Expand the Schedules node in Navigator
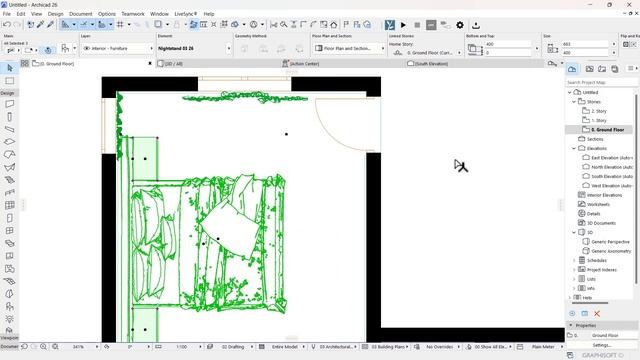640x360 pixels. click(x=574, y=260)
